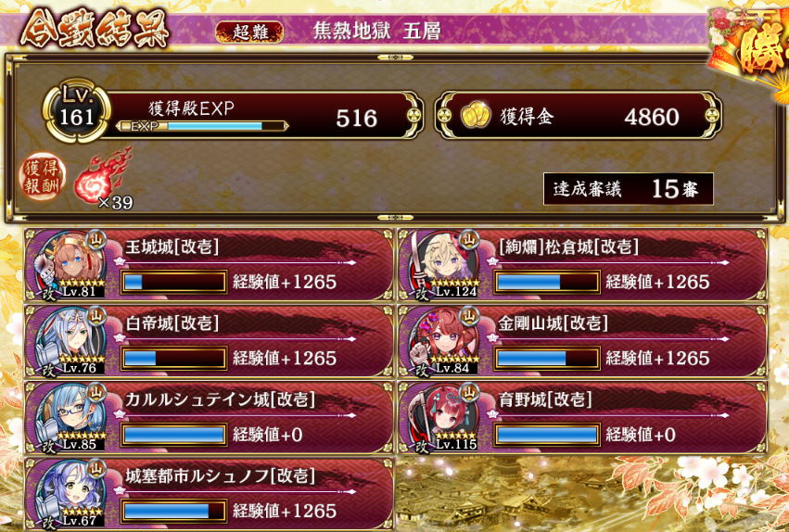Select the [絢爛]松倉城 character portrait

pyautogui.click(x=442, y=265)
